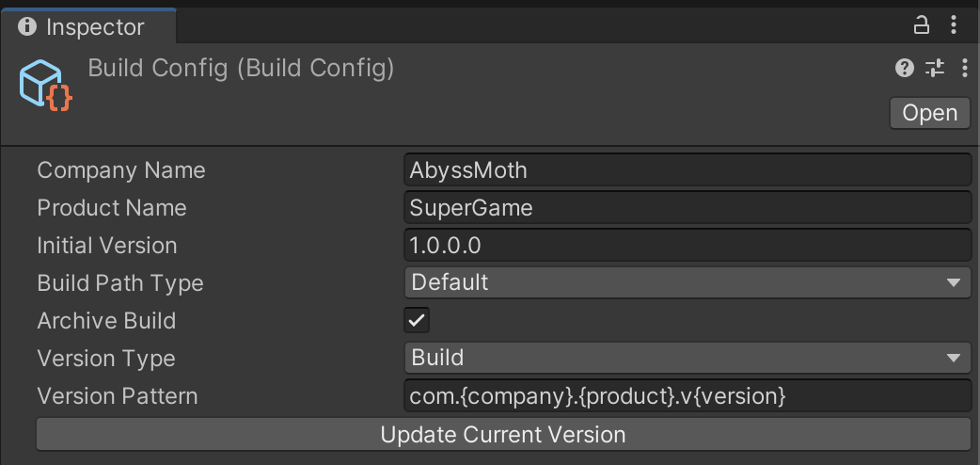
Task: Click the preset sliders icon
Action: [935, 68]
